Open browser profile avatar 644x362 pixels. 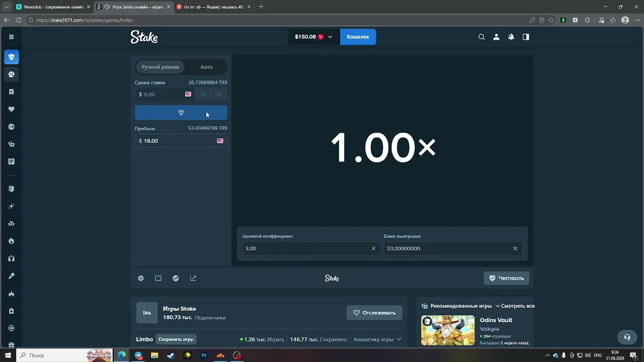[625, 20]
